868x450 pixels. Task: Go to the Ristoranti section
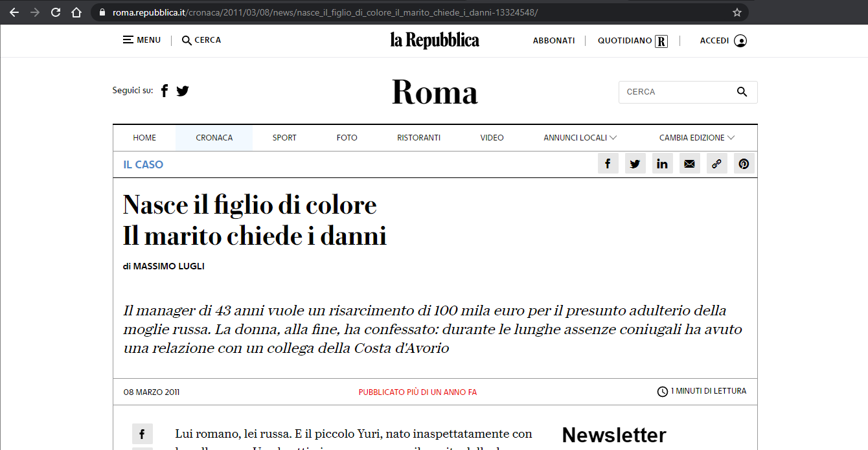click(x=418, y=138)
